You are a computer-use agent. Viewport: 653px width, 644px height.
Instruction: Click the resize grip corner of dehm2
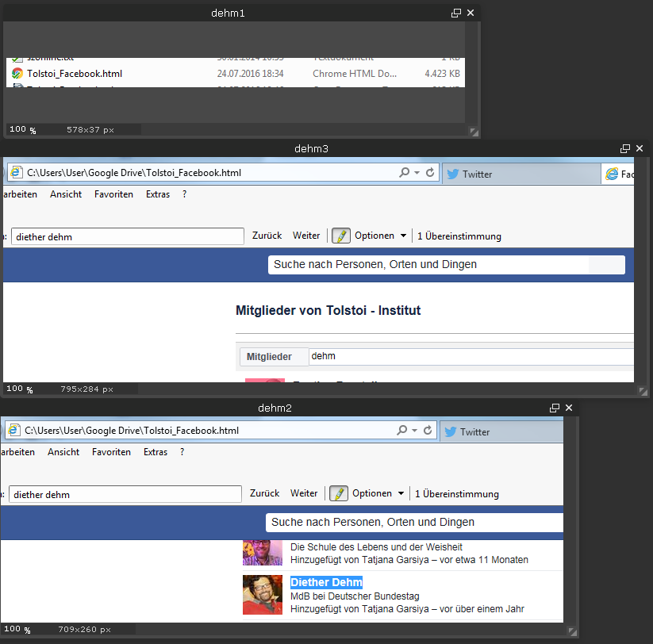pos(573,632)
